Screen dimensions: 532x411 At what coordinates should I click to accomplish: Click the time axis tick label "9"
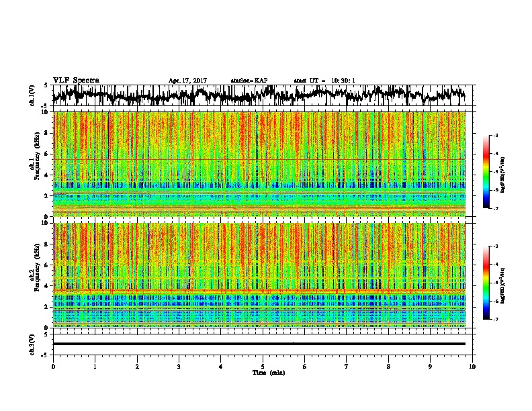(x=430, y=367)
